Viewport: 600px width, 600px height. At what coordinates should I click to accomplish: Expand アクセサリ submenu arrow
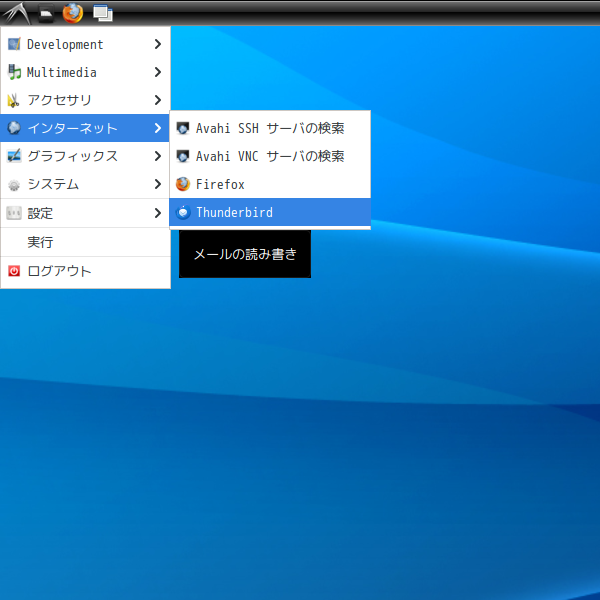pos(158,100)
